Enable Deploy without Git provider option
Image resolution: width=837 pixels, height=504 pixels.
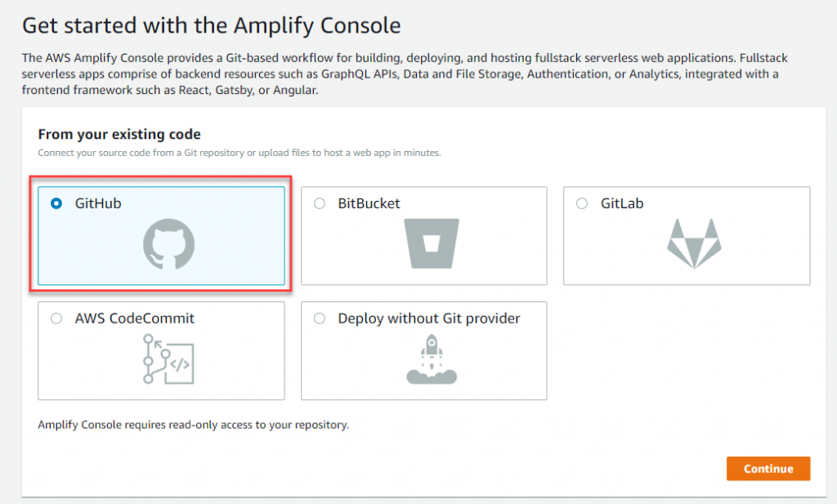[319, 319]
